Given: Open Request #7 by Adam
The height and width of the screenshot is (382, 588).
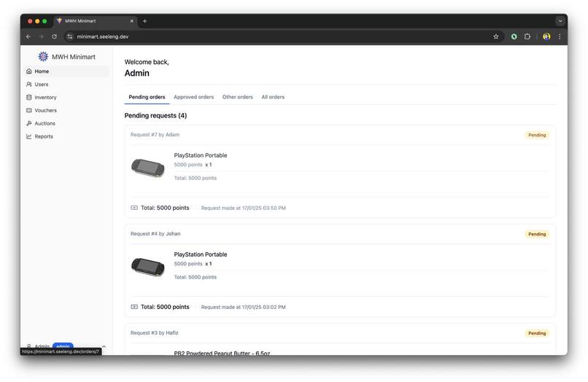Looking at the screenshot, I should coord(155,135).
